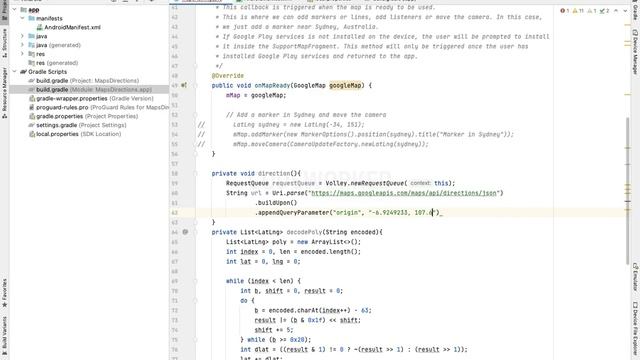Click the '.buildUpon()' call
This screenshot has width=640, height=360.
[276, 203]
